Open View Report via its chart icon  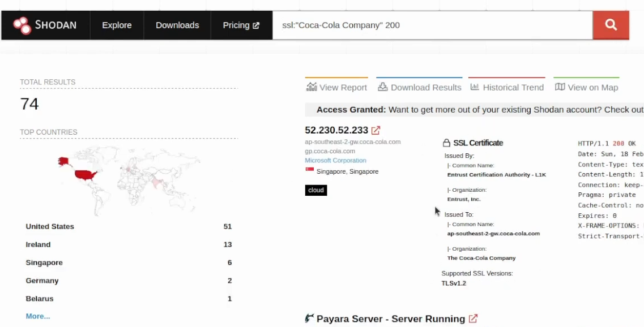pyautogui.click(x=312, y=87)
